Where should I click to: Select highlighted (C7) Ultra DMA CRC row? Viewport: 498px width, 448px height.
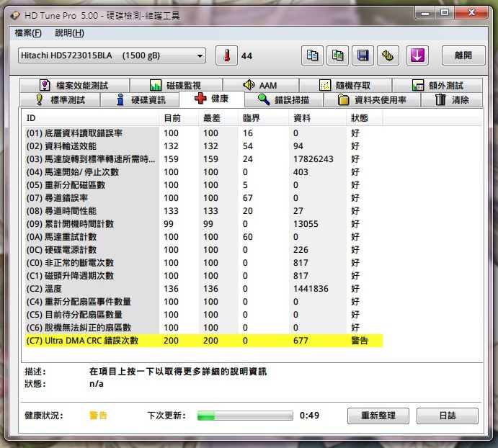(203, 341)
